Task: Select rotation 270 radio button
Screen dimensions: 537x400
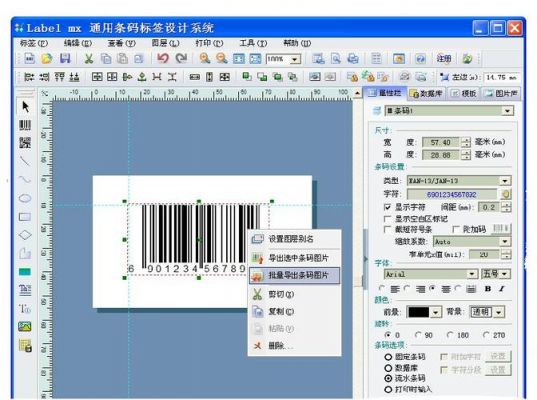Action: pos(486,335)
